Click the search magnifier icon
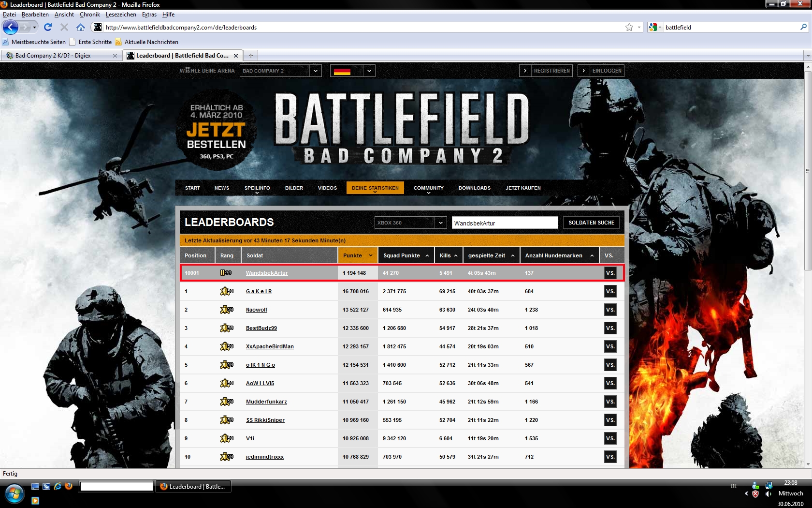 [x=804, y=27]
